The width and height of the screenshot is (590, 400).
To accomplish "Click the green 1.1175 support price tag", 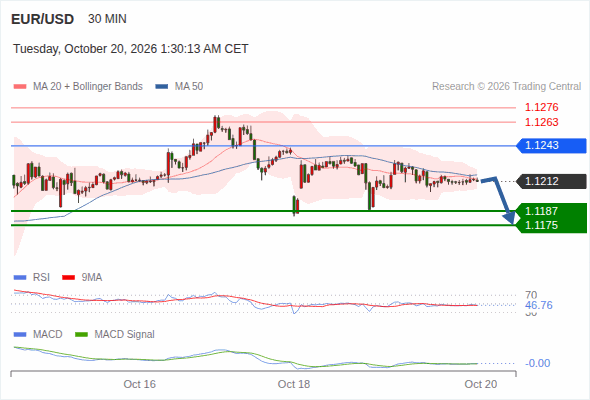I will (551, 225).
